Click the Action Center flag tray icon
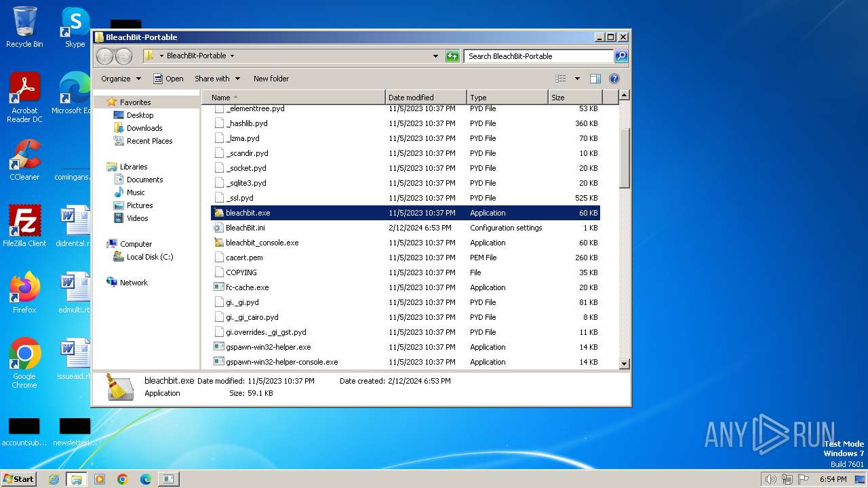The width and height of the screenshot is (868, 488). click(804, 479)
